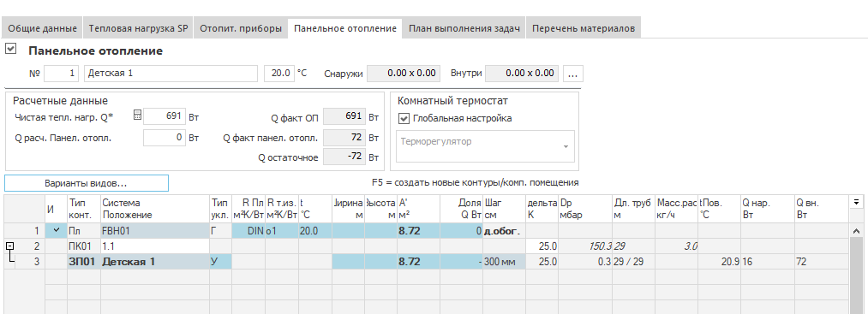This screenshot has height=314, width=868.
Task: Click the д.обог. cell in row 1
Action: click(x=504, y=231)
